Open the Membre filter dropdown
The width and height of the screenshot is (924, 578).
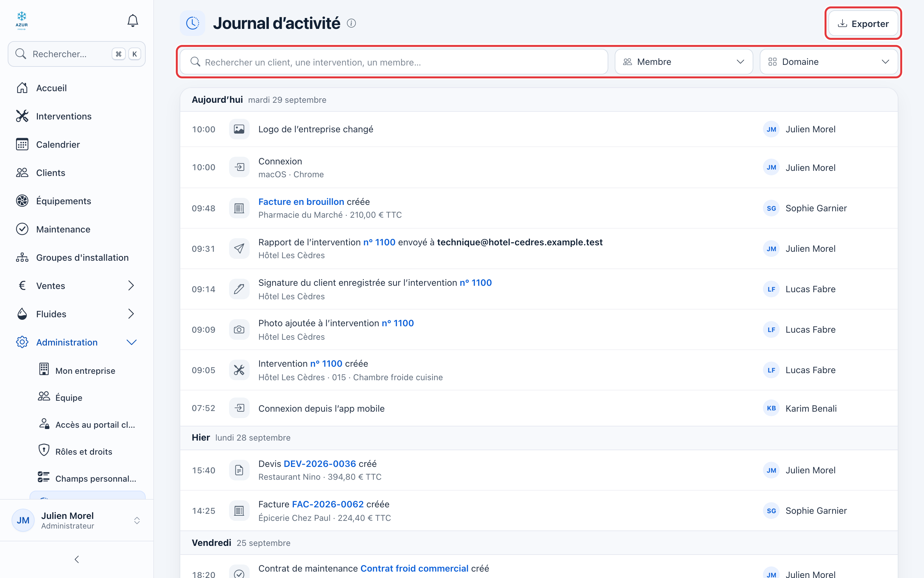683,62
